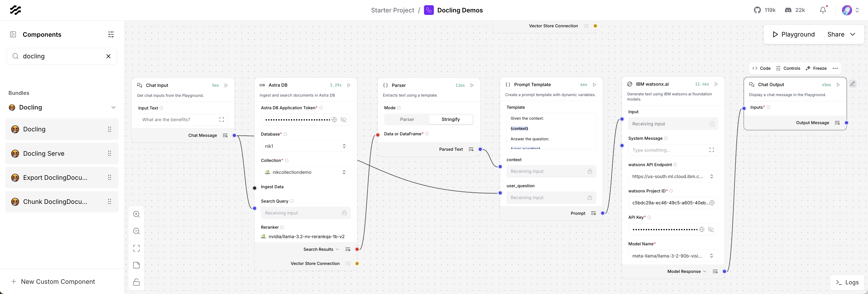Image resolution: width=868 pixels, height=294 pixels.
Task: Inspect Search Results output icon
Action: tap(348, 250)
